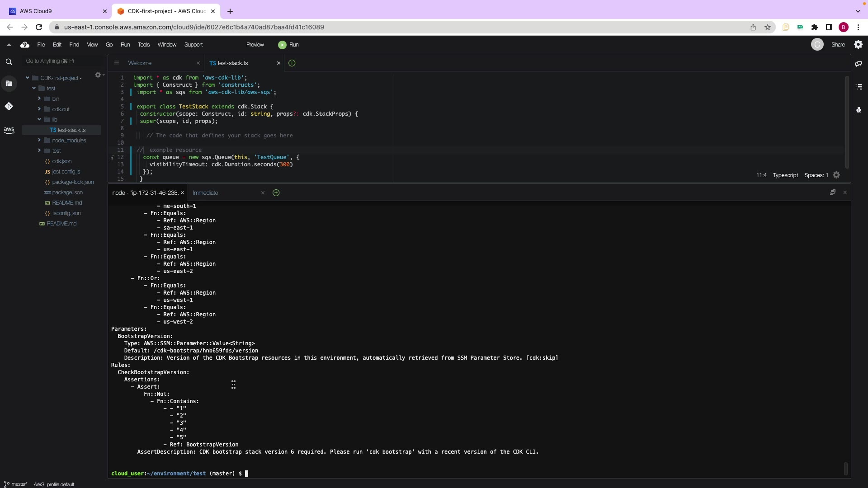Open the Debugger panel bug icon
868x488 pixels.
[859, 110]
